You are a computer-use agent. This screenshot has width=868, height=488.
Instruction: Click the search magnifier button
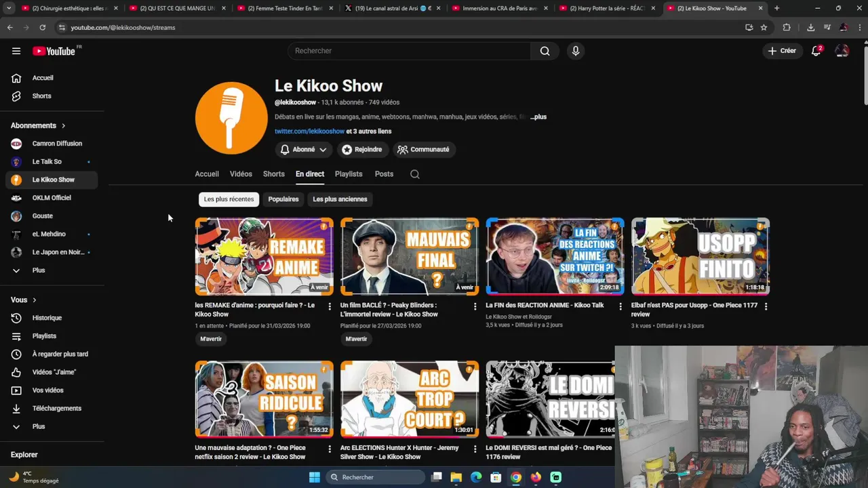tap(545, 51)
